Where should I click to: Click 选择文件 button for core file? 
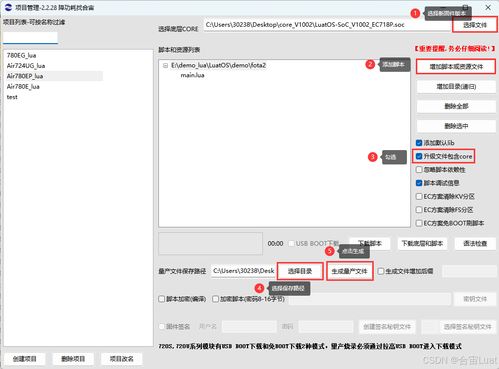click(x=475, y=25)
